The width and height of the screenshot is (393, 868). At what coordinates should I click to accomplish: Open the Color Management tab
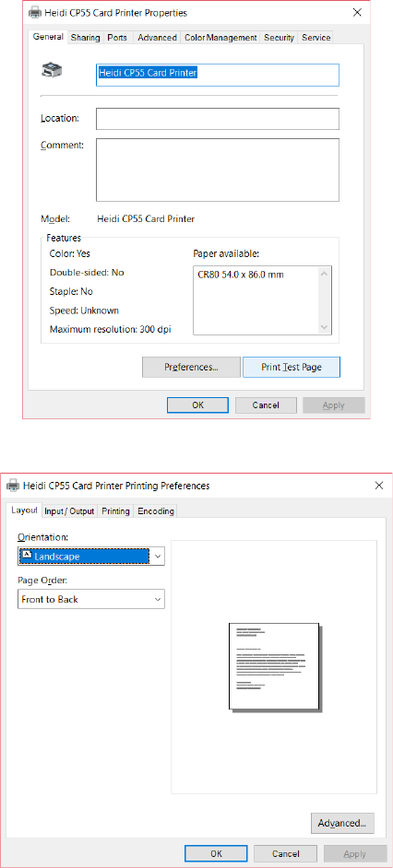(x=220, y=38)
